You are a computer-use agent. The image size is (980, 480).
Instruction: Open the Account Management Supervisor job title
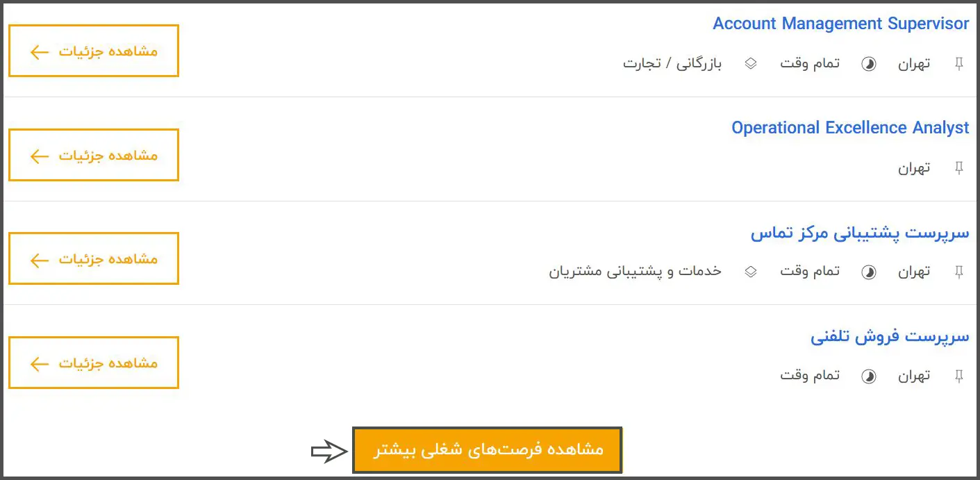840,24
